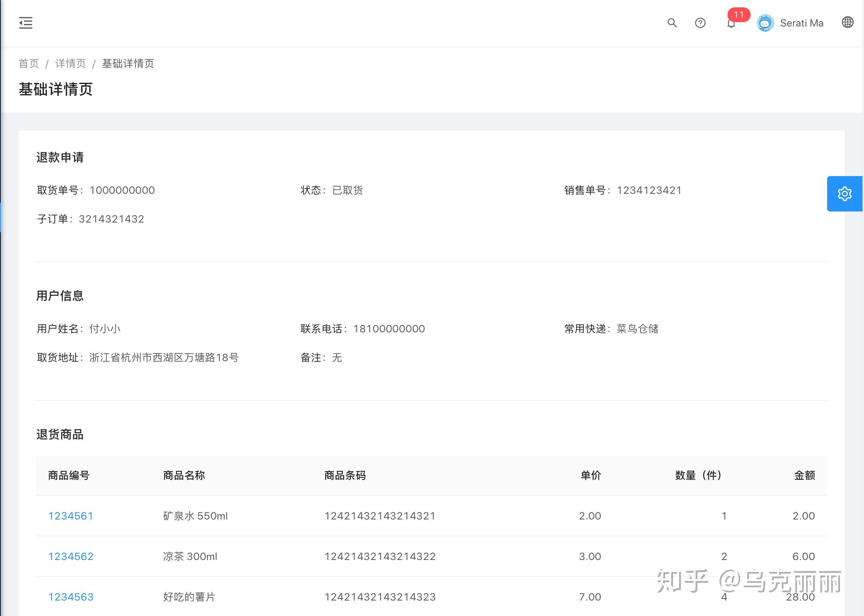Click 销售单号 value 1234123421
Image resolution: width=864 pixels, height=616 pixels.
coord(649,190)
